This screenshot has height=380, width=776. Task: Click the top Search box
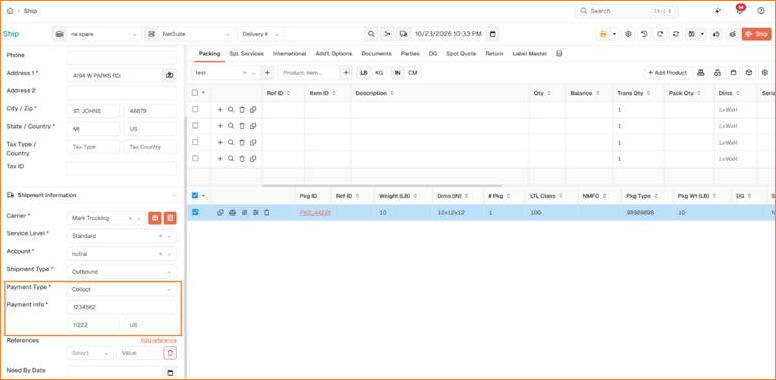click(x=626, y=11)
